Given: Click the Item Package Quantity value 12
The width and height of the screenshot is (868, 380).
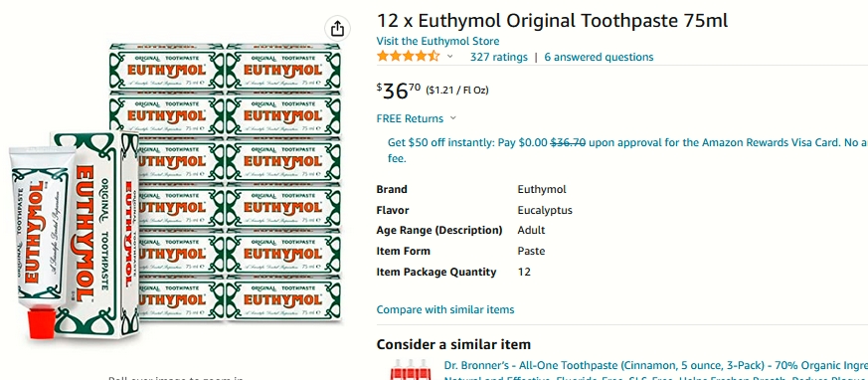Looking at the screenshot, I should (x=524, y=272).
